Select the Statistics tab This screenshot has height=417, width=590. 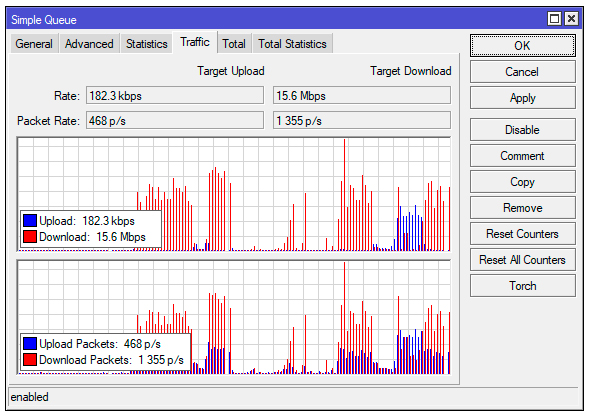(x=147, y=44)
